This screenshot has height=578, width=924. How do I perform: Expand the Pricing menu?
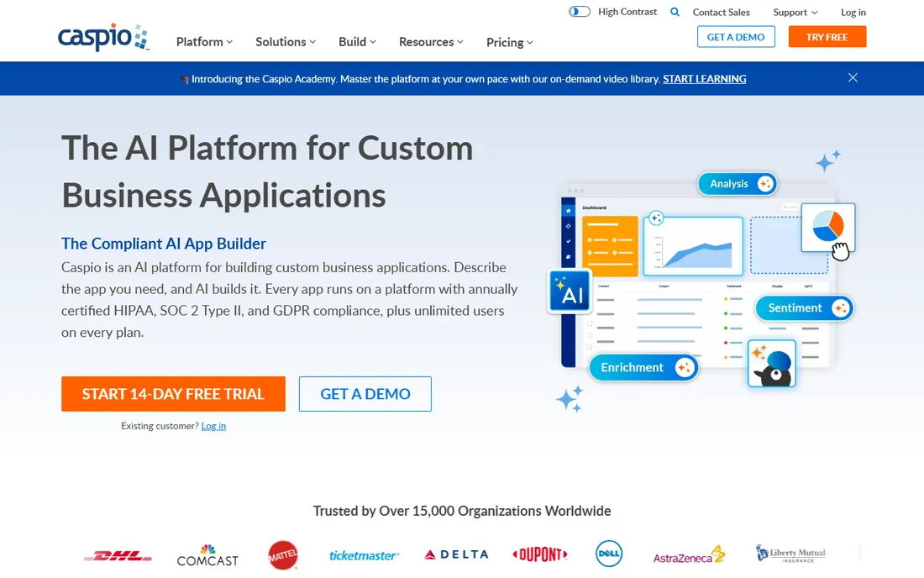[x=510, y=42]
